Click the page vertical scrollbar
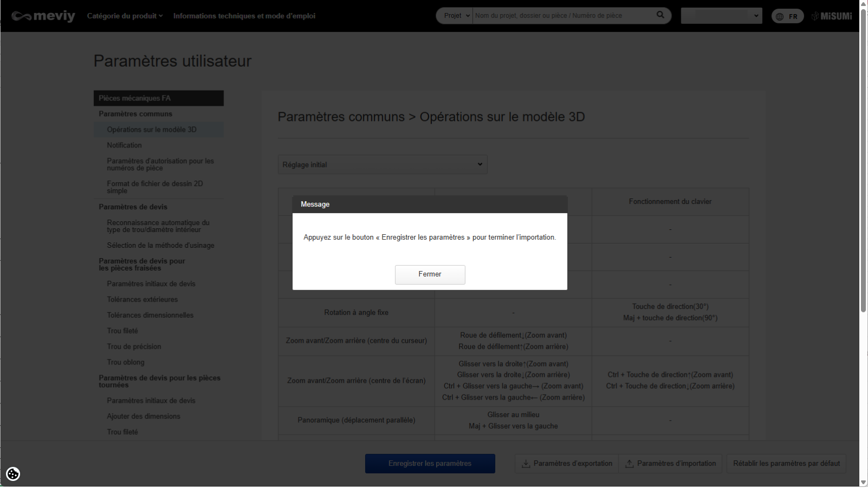 (x=863, y=163)
